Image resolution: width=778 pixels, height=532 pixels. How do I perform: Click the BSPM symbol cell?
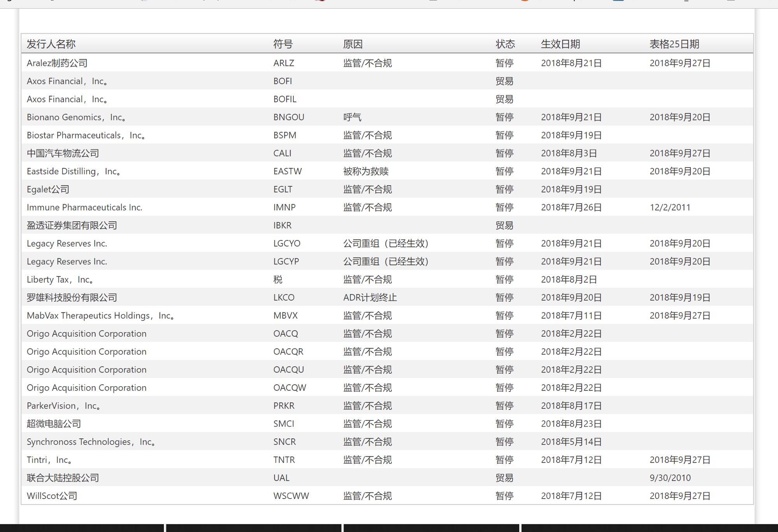(x=285, y=135)
